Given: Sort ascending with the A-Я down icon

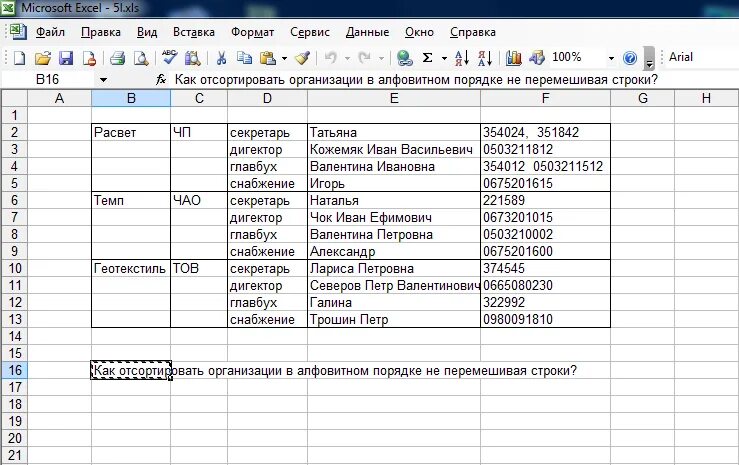Looking at the screenshot, I should tap(461, 58).
